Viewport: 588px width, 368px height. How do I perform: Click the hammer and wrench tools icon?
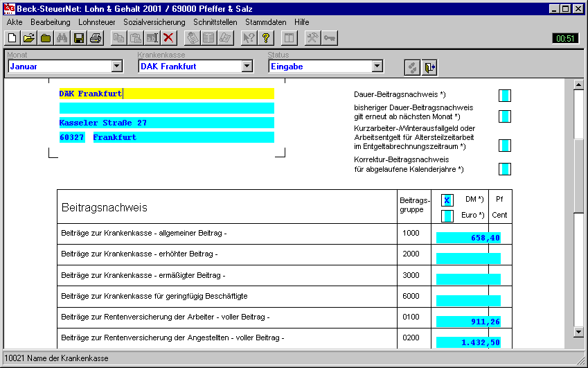click(x=313, y=38)
